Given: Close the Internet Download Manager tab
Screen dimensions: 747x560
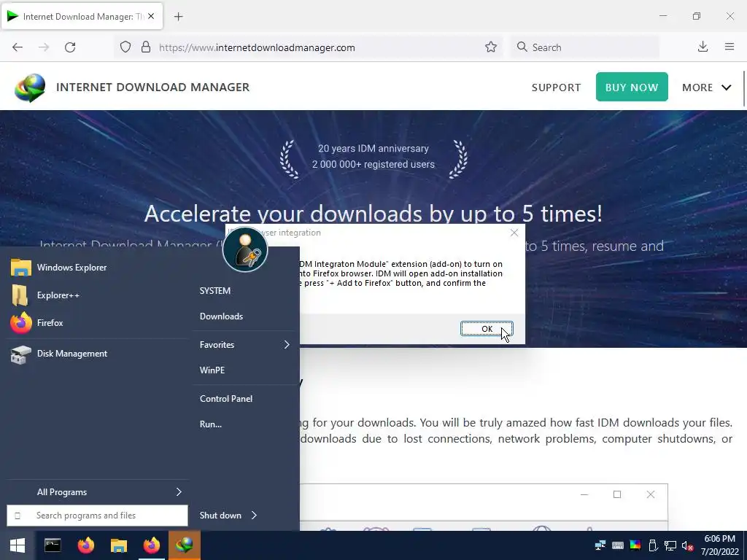Looking at the screenshot, I should [151, 16].
